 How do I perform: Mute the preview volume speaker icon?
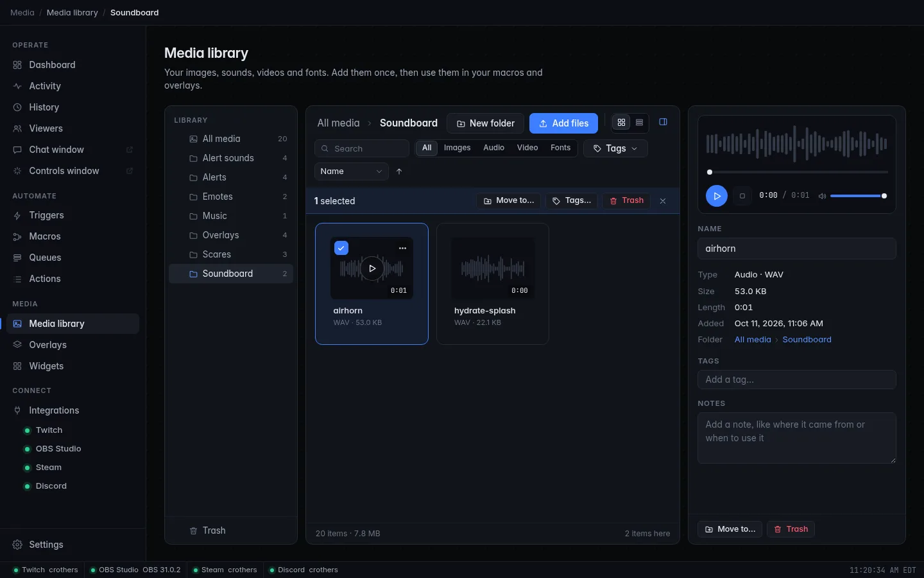[822, 196]
